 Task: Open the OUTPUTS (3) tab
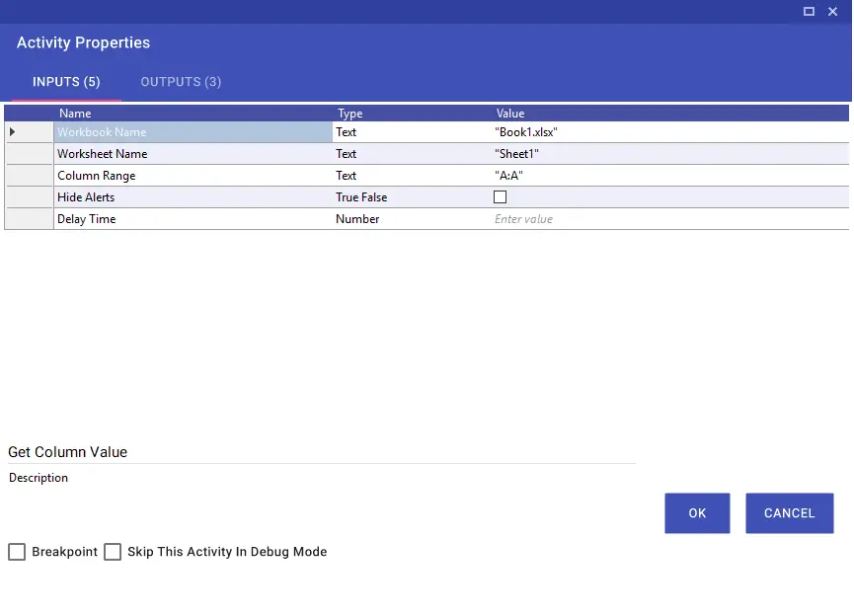tap(181, 82)
